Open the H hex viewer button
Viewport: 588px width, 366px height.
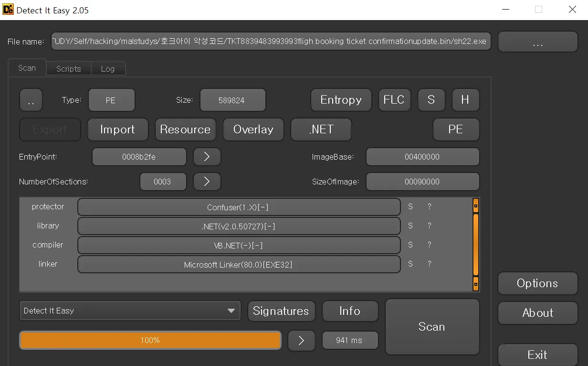[x=465, y=100]
